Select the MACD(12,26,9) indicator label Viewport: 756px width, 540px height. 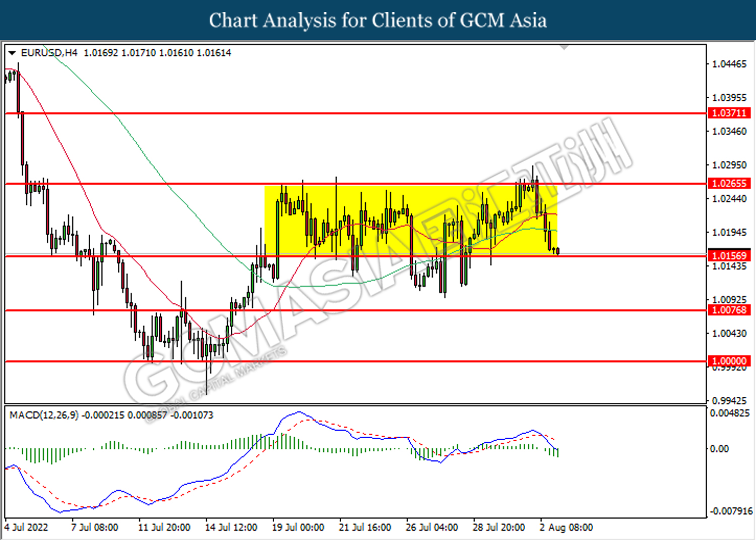[44, 415]
